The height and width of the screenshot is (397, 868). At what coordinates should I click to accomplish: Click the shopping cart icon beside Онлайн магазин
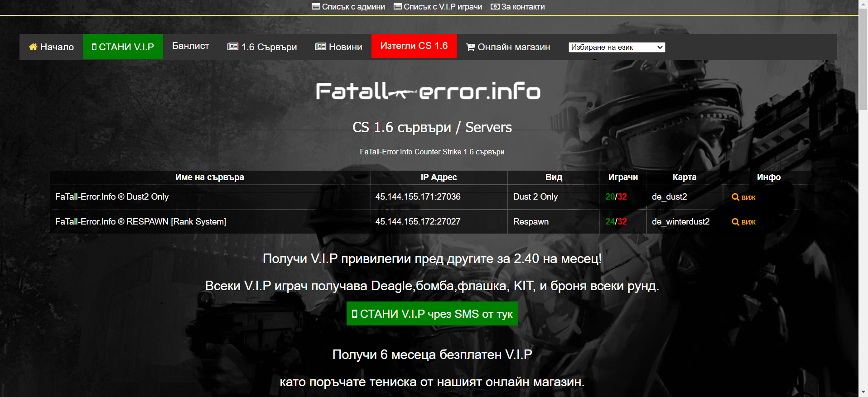(471, 47)
